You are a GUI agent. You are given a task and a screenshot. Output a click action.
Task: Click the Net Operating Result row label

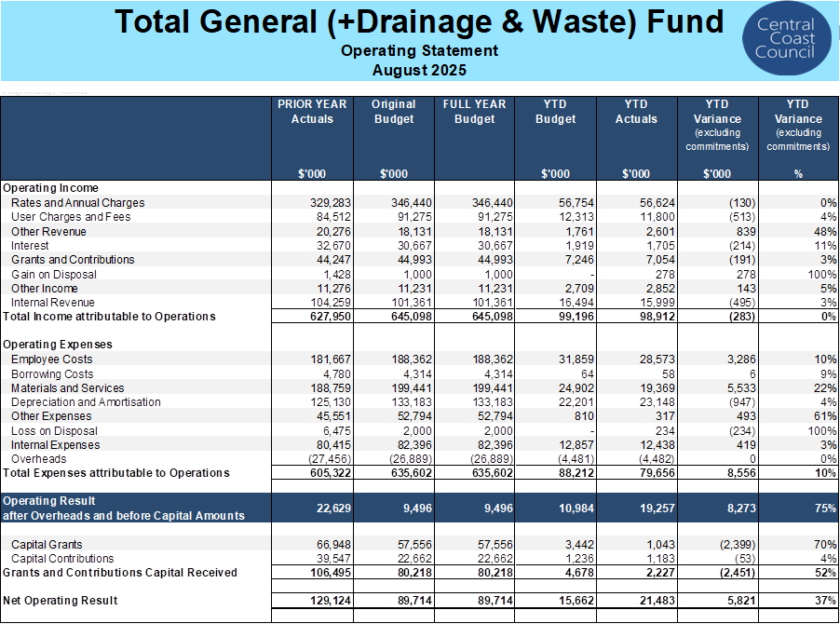(x=61, y=601)
